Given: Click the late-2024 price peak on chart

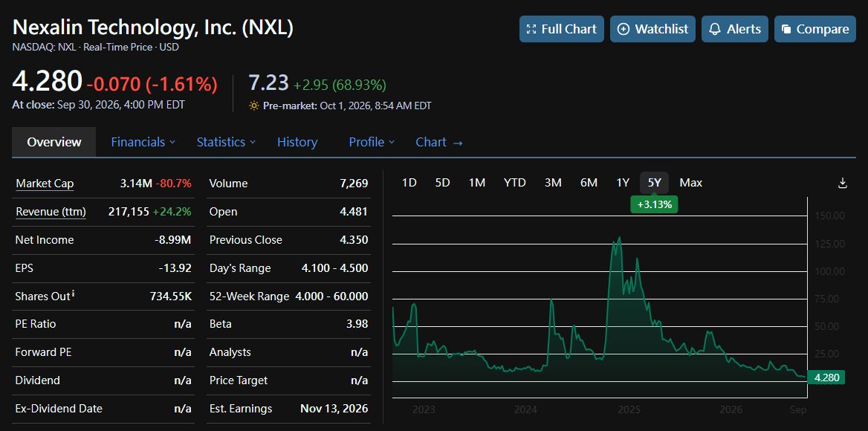Looking at the screenshot, I should point(619,238).
